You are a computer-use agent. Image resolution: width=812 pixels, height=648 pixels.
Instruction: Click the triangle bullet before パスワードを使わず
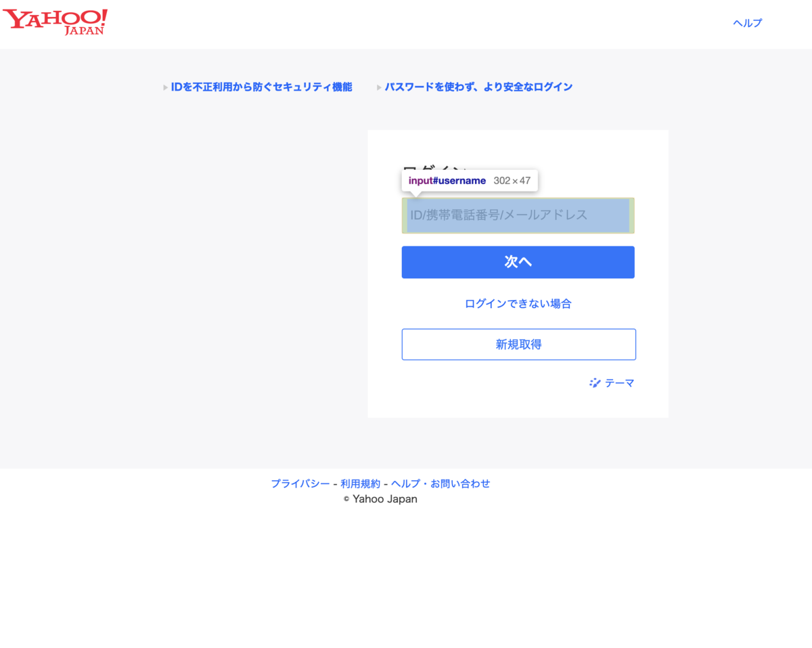pyautogui.click(x=380, y=87)
